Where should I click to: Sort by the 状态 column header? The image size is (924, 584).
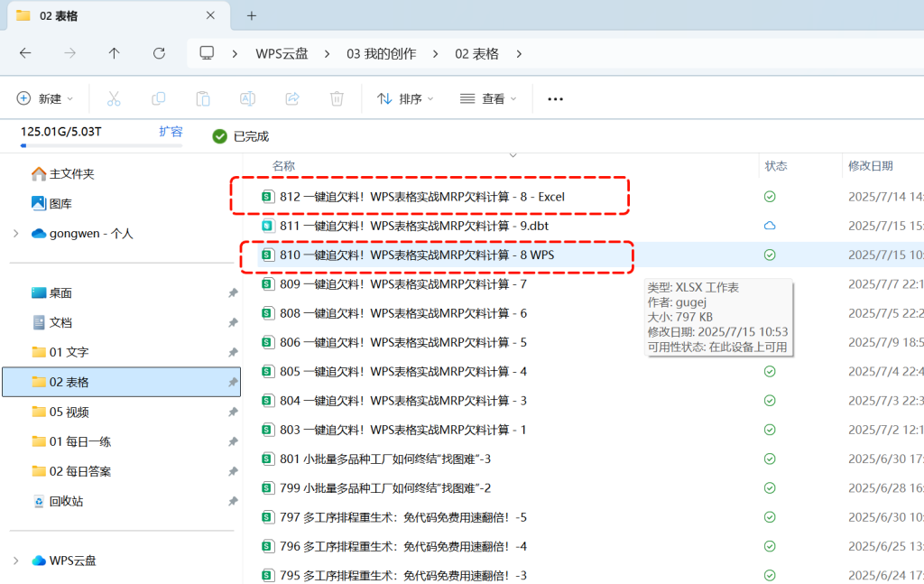click(775, 166)
